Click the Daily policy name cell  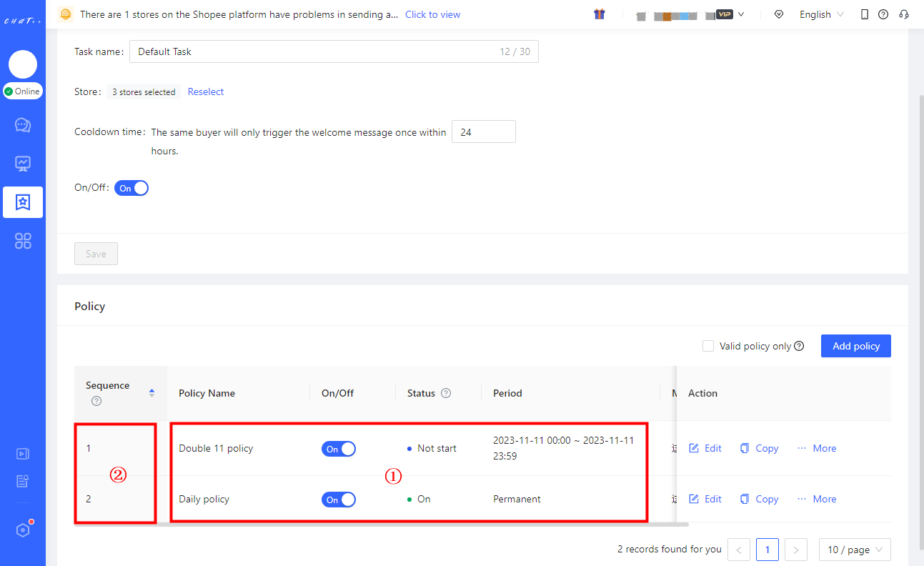pyautogui.click(x=204, y=499)
